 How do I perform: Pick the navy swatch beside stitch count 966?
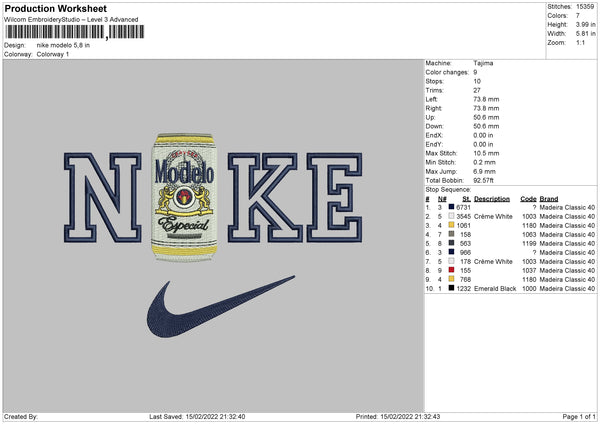[452, 252]
